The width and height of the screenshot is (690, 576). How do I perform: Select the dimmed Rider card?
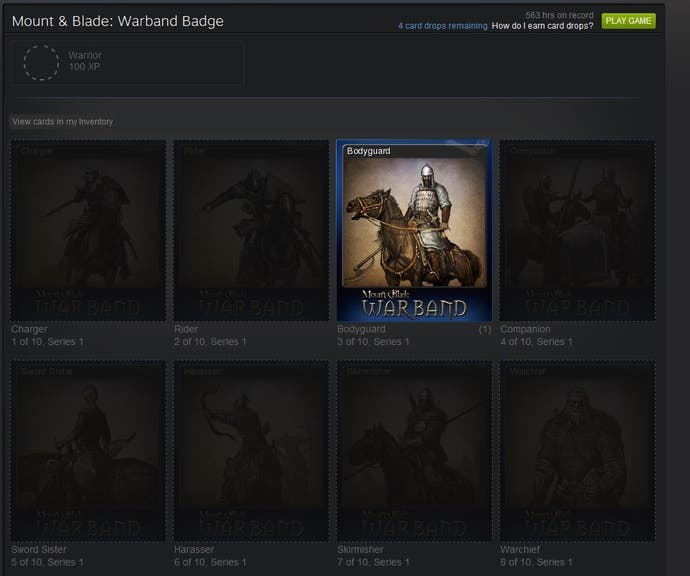click(251, 231)
